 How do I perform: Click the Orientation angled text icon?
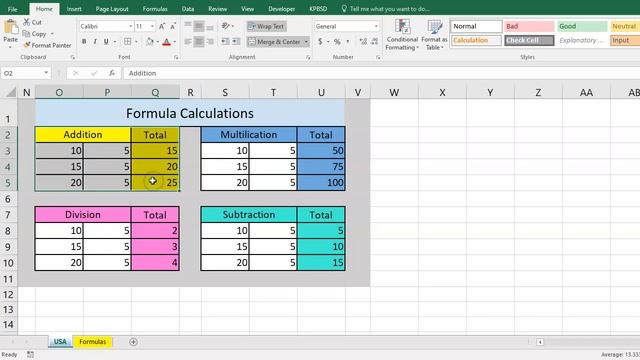(x=226, y=26)
